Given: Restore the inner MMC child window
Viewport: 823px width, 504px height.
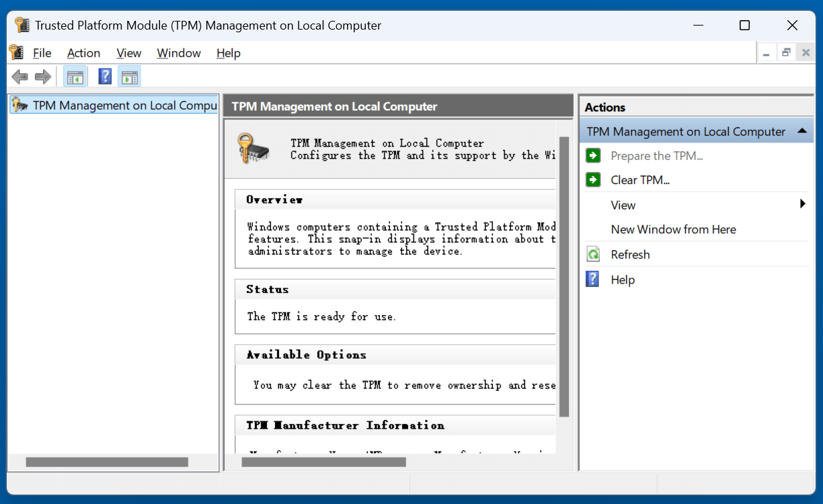Looking at the screenshot, I should pyautogui.click(x=785, y=52).
